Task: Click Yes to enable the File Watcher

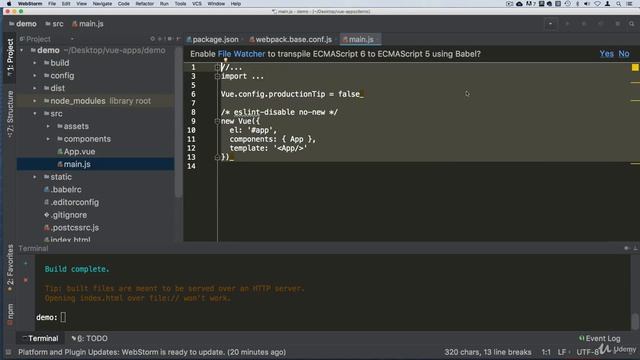Action: tap(607, 54)
